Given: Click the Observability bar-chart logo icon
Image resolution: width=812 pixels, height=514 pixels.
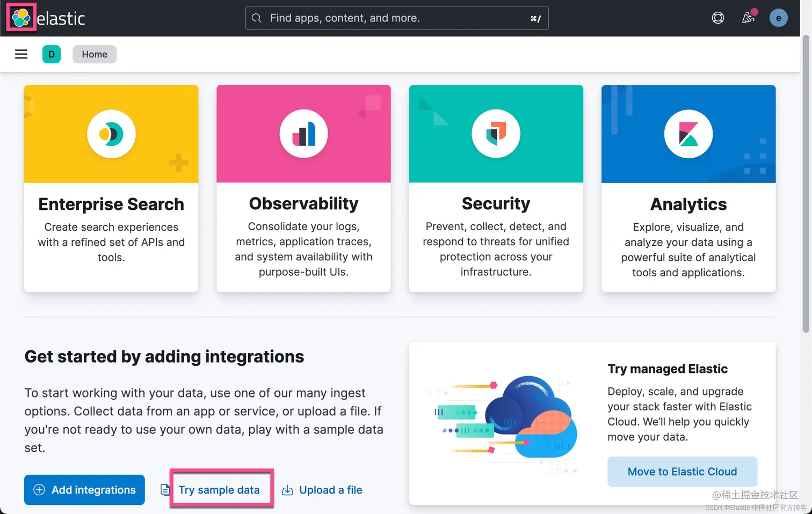Looking at the screenshot, I should pos(303,134).
